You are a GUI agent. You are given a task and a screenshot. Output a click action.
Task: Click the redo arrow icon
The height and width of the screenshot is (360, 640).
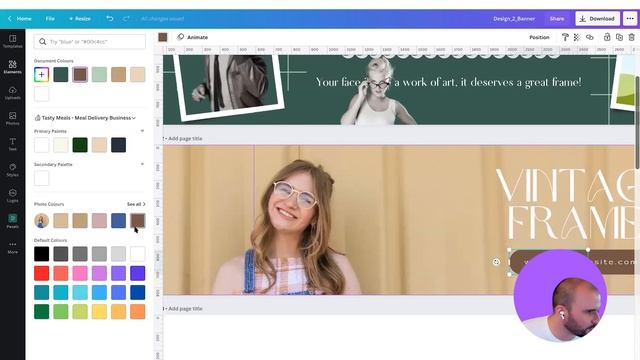tap(126, 18)
